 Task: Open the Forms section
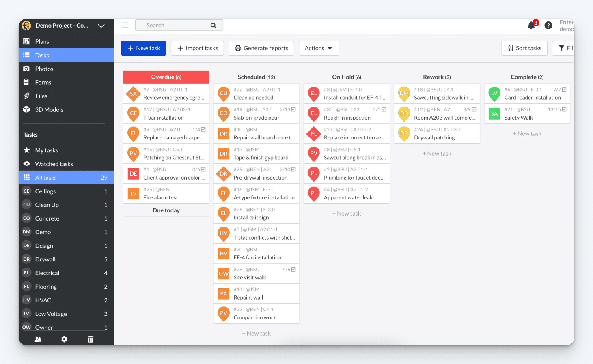[42, 82]
